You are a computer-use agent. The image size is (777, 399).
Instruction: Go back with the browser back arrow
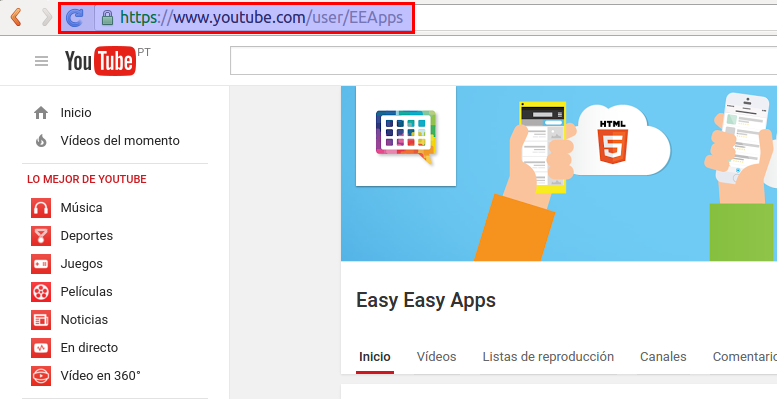[x=16, y=18]
